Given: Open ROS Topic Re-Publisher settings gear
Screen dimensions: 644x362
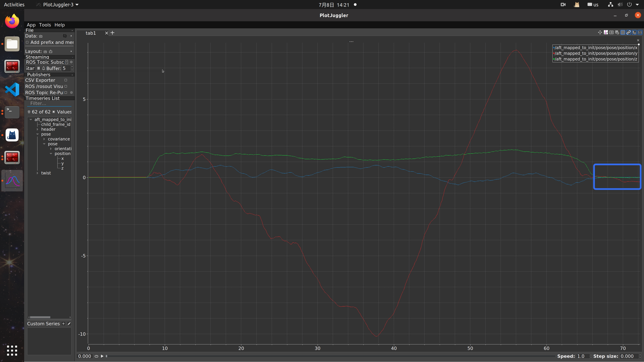Looking at the screenshot, I should [71, 93].
